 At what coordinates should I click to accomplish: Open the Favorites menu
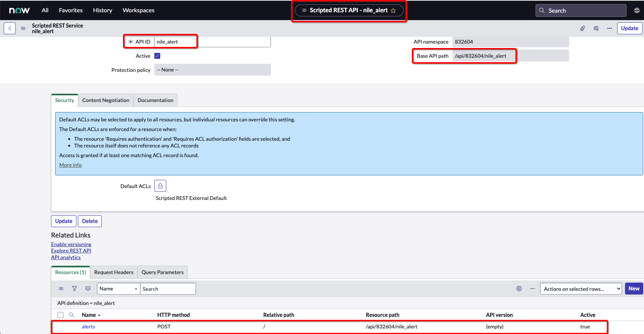click(x=71, y=10)
